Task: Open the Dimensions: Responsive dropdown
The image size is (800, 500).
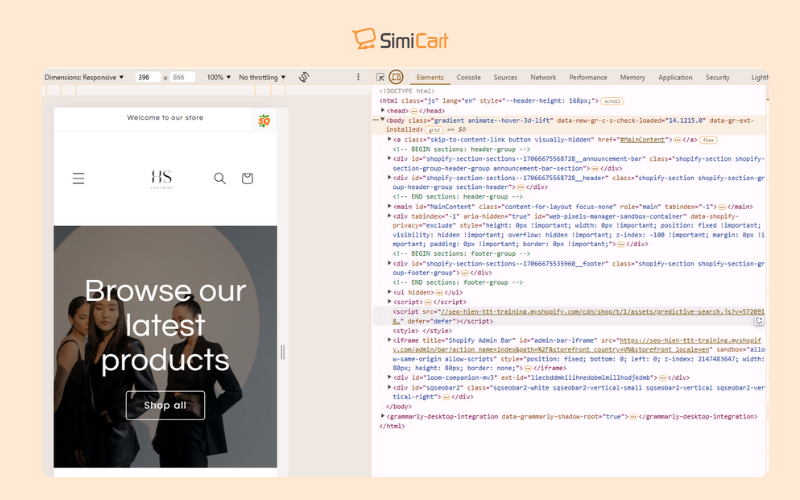Action: (84, 77)
